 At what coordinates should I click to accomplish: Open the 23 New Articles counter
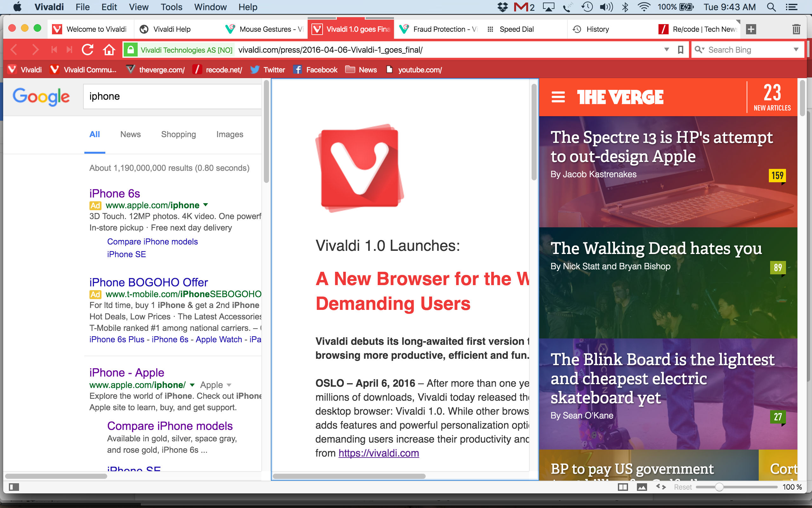click(x=772, y=97)
